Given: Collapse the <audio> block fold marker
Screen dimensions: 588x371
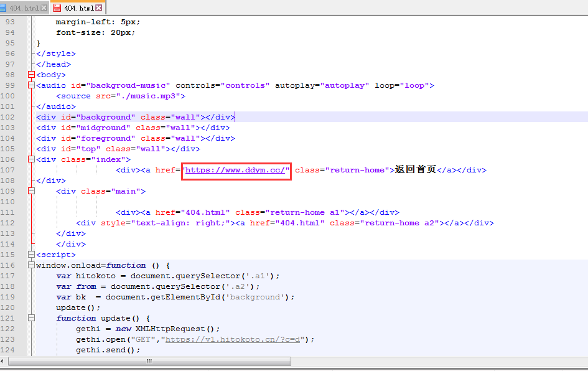Looking at the screenshot, I should (x=31, y=85).
